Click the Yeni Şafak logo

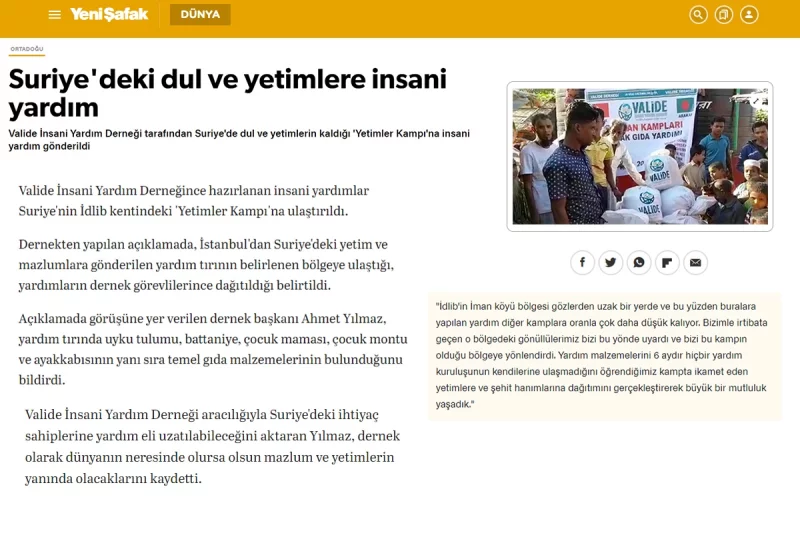tap(109, 14)
